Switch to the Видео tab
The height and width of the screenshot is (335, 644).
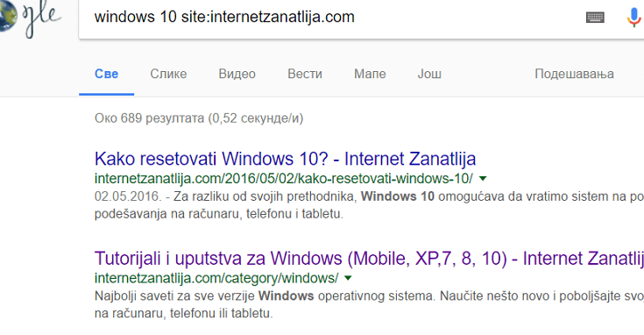pos(237,74)
